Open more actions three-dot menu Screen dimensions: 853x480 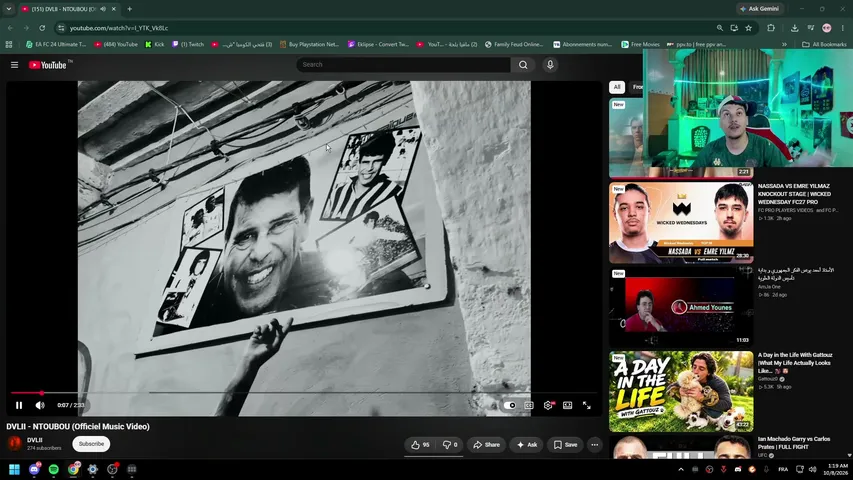tap(595, 445)
